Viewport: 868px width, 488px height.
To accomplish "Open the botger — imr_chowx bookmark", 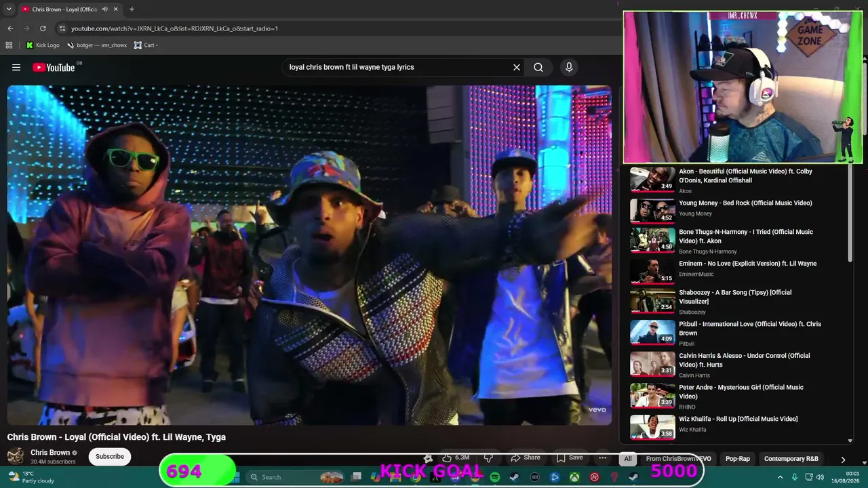I will click(97, 45).
